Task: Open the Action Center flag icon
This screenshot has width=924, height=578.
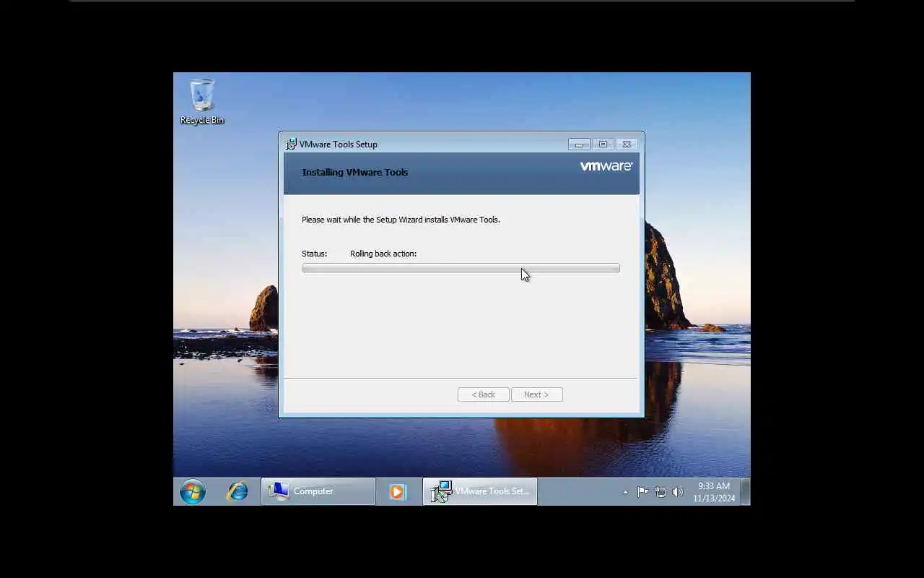Action: point(642,492)
